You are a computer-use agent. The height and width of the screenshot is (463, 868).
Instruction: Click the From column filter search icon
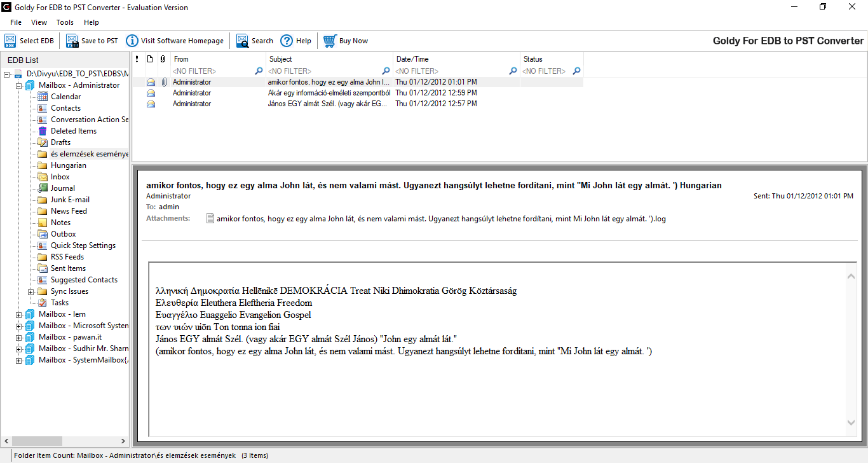pos(259,71)
